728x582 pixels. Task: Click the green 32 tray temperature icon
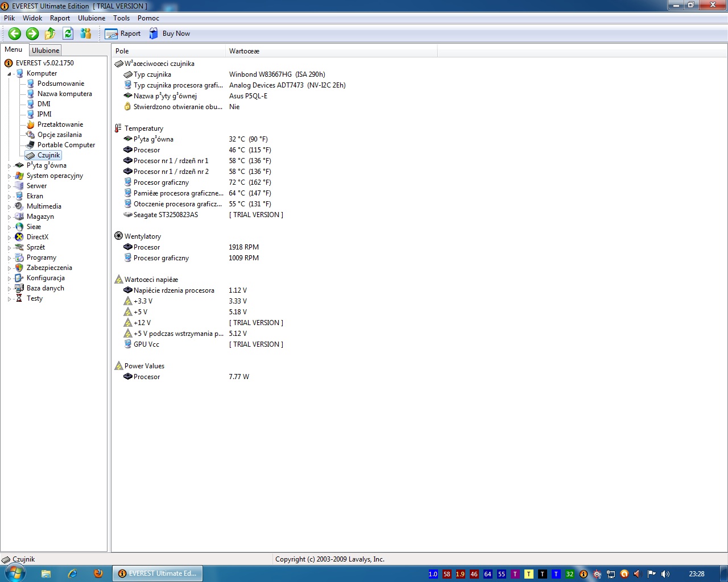coord(569,574)
